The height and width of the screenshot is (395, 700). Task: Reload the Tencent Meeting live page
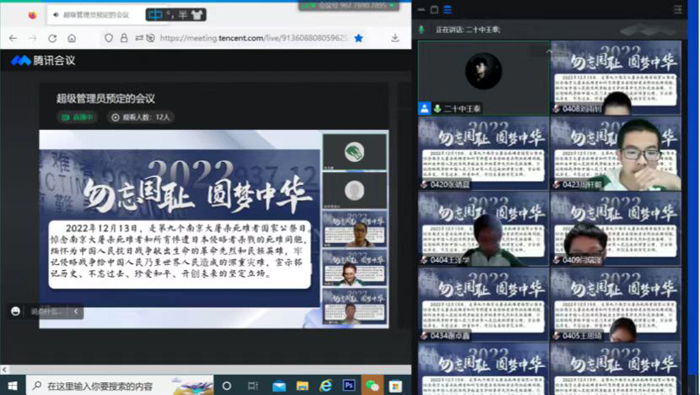(x=52, y=38)
